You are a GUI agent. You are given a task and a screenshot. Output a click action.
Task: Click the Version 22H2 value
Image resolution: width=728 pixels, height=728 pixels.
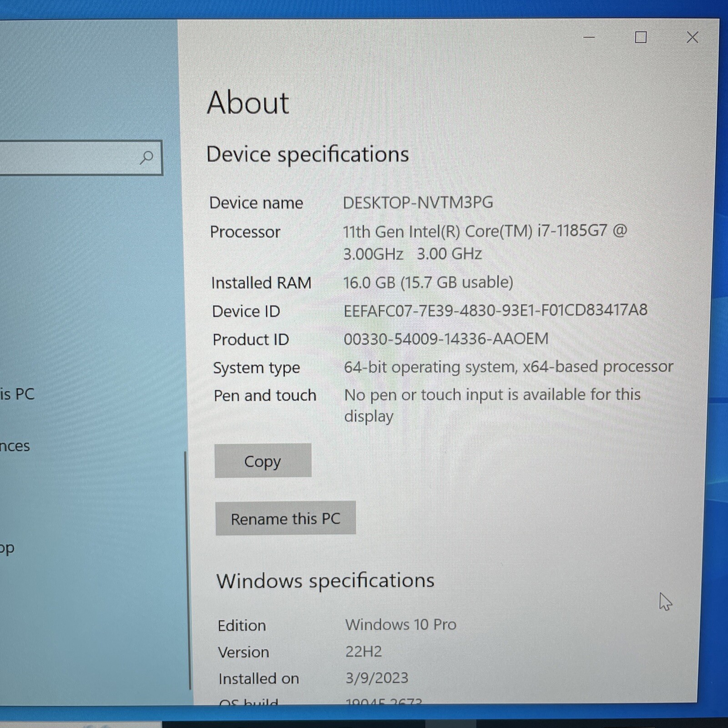(364, 652)
